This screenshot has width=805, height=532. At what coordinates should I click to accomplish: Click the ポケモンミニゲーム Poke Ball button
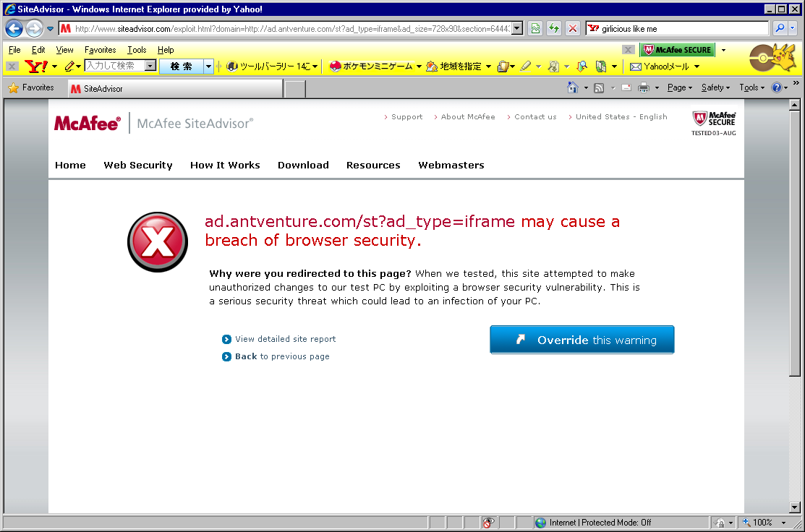tap(370, 66)
